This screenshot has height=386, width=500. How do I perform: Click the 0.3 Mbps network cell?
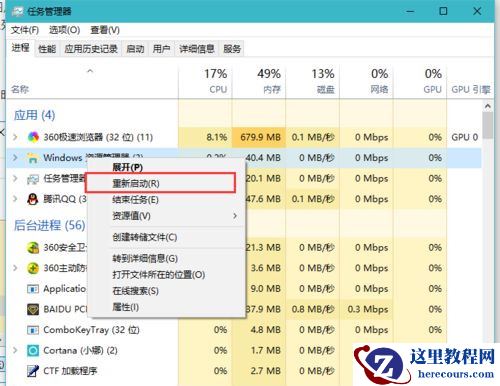pyautogui.click(x=366, y=309)
